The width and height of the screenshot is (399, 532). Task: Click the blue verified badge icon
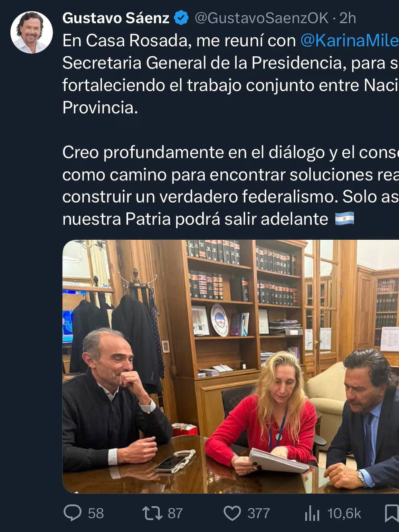pos(181,18)
